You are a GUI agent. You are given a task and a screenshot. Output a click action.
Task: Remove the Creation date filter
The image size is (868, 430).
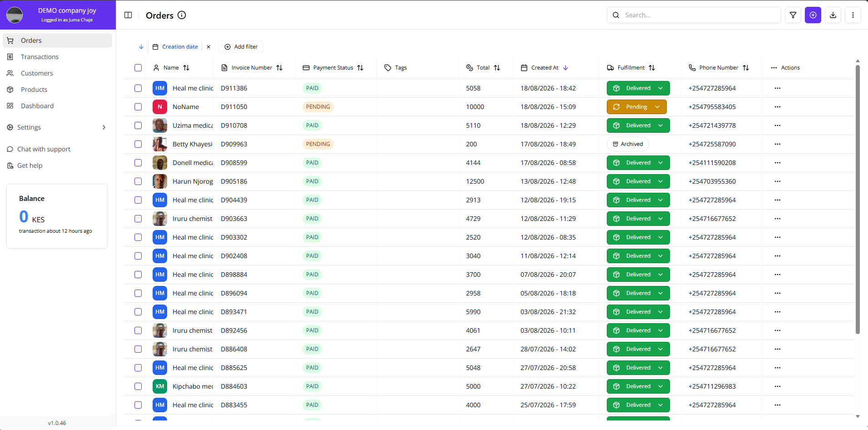coord(208,47)
